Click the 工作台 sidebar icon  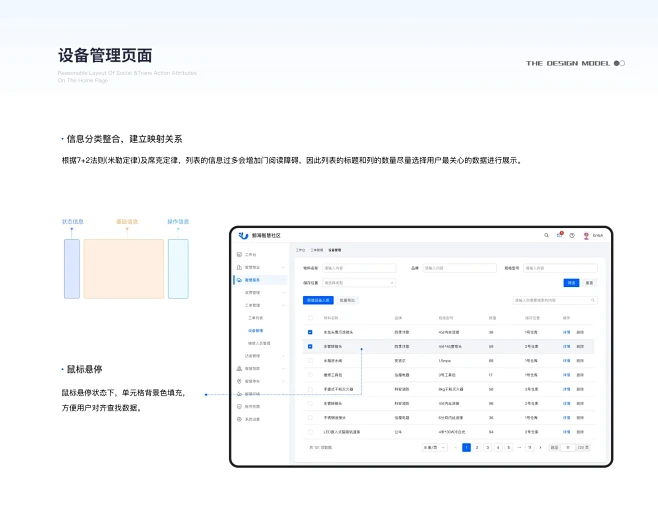pos(239,255)
